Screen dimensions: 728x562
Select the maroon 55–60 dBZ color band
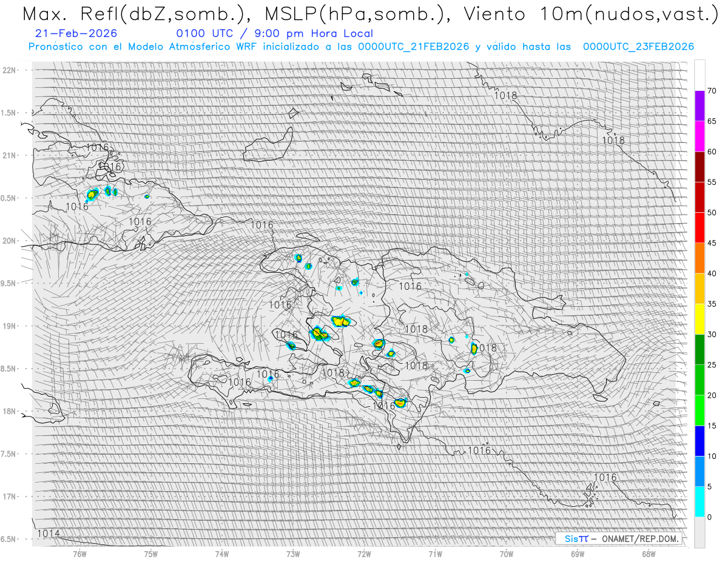pos(699,167)
